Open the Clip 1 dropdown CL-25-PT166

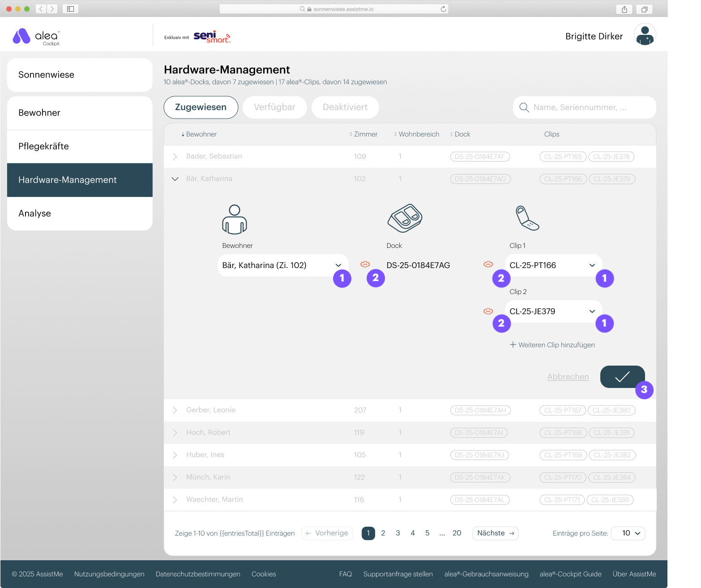tap(553, 265)
